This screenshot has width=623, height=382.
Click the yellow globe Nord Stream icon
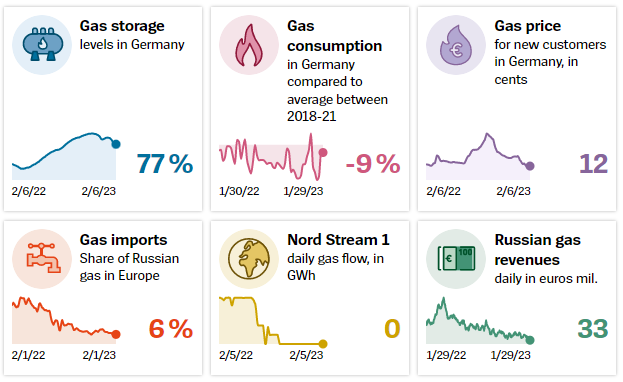pyautogui.click(x=249, y=259)
